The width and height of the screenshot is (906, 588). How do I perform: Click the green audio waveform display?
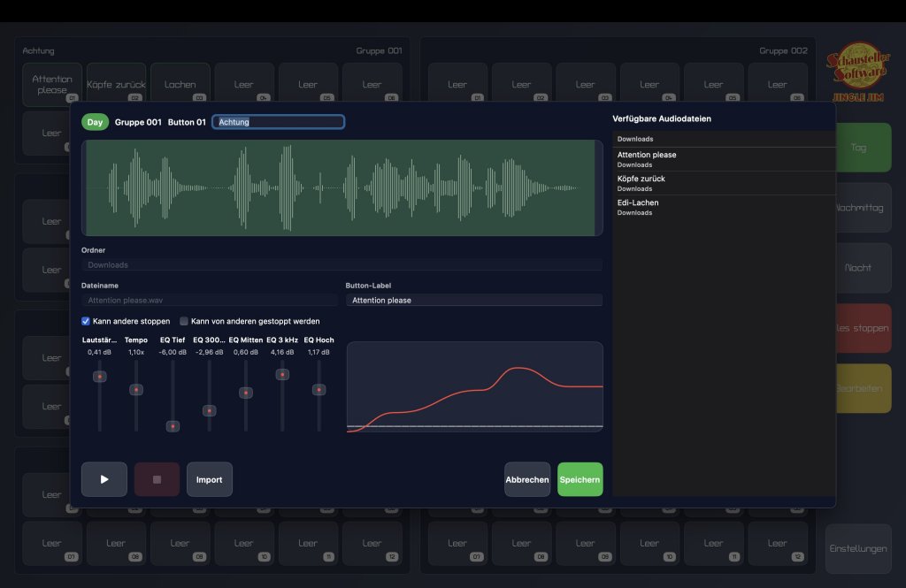[342, 187]
